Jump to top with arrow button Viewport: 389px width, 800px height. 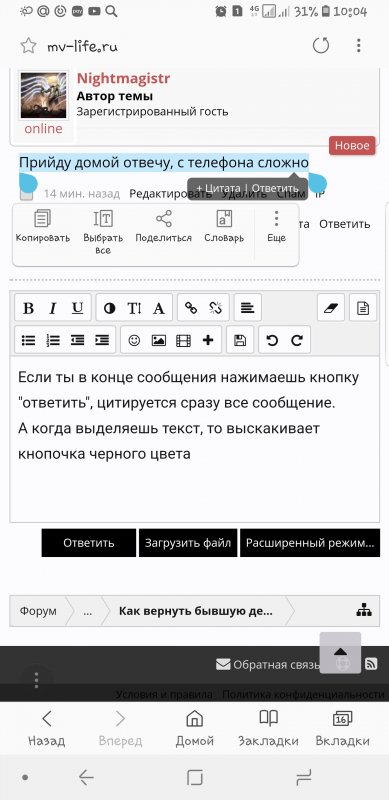pyautogui.click(x=340, y=653)
